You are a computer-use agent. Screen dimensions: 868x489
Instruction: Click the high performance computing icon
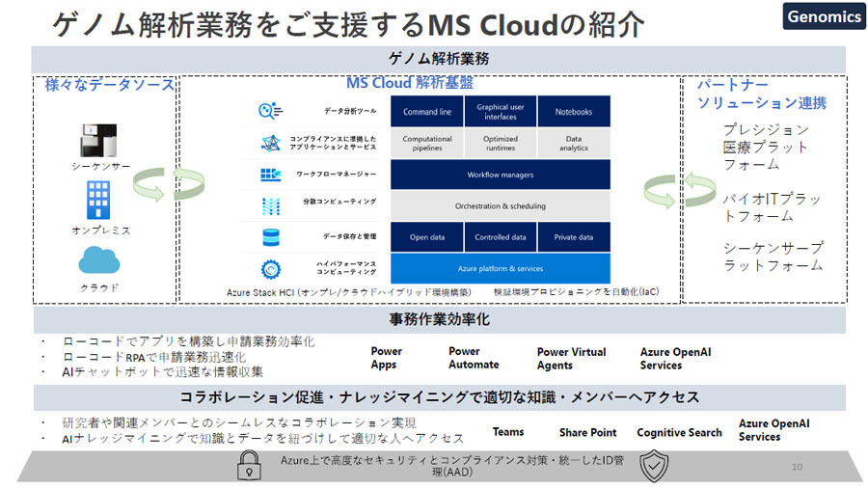(271, 269)
